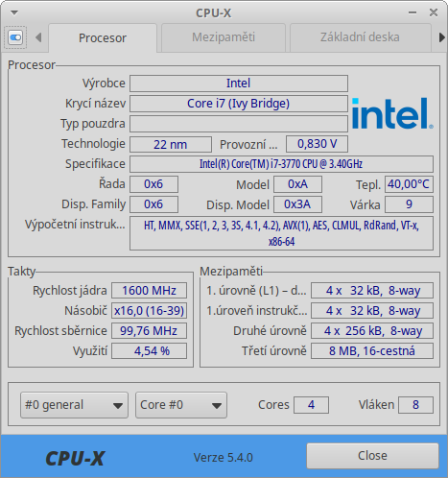Click the Výpočetní instruk... label
448x478 pixels.
click(x=75, y=225)
